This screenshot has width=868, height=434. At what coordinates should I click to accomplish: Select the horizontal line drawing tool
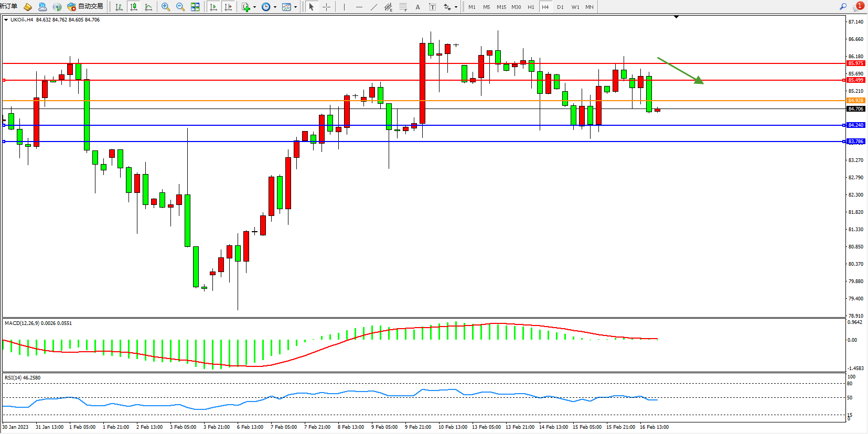click(x=359, y=7)
